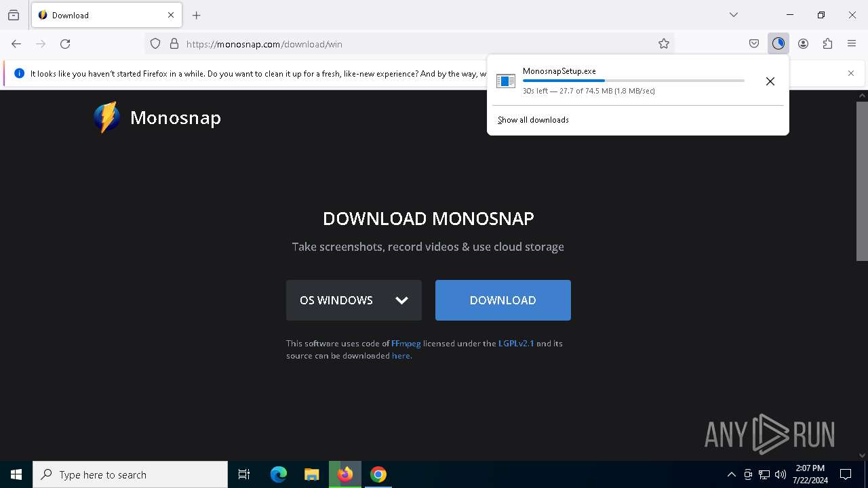The image size is (868, 488).
Task: Open the extensions puzzle icon
Action: 827,44
